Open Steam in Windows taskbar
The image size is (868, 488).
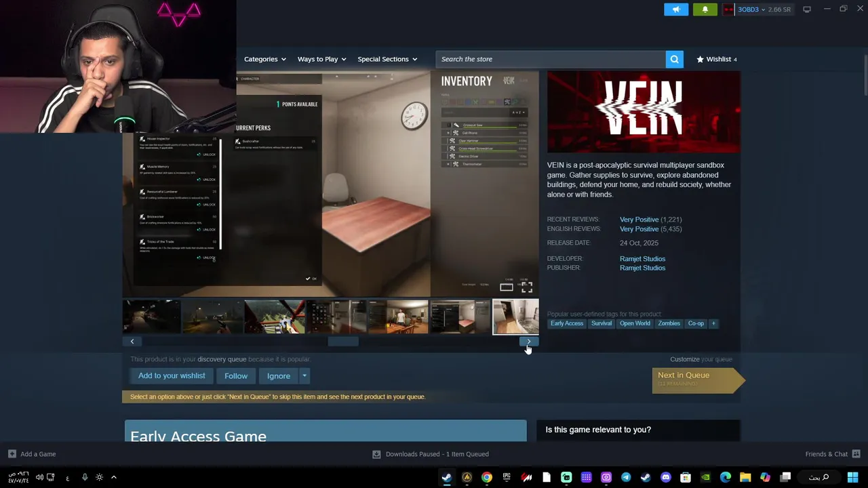447,477
